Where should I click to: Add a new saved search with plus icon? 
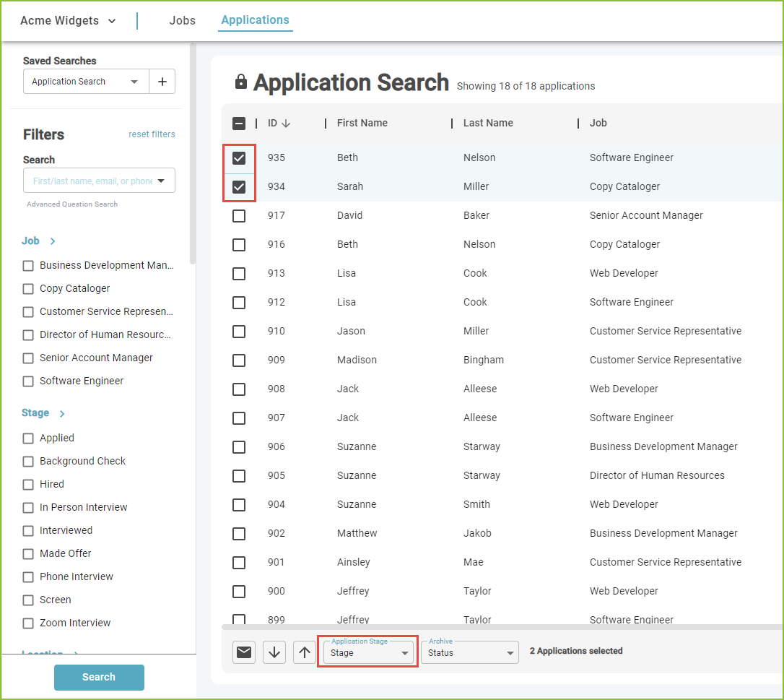point(162,82)
